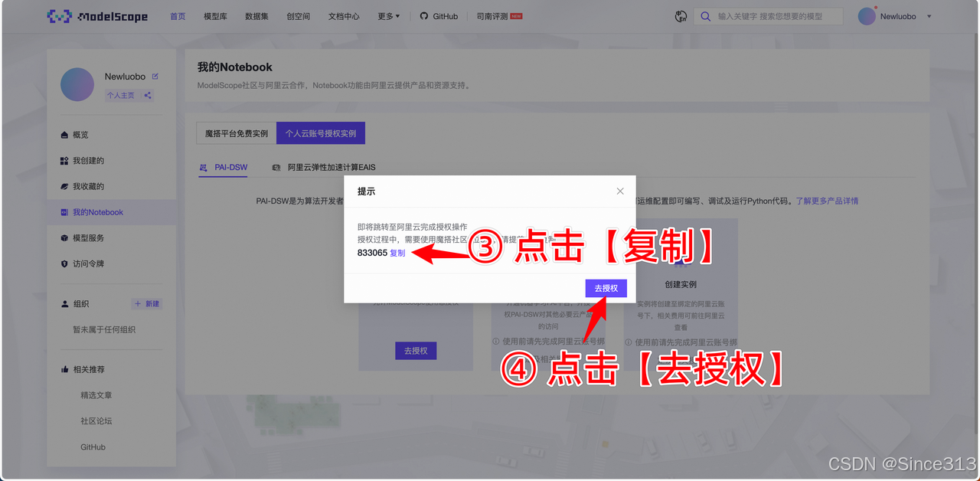Click the 我的Notebook page title
Screen dimensions: 980x481
[234, 67]
